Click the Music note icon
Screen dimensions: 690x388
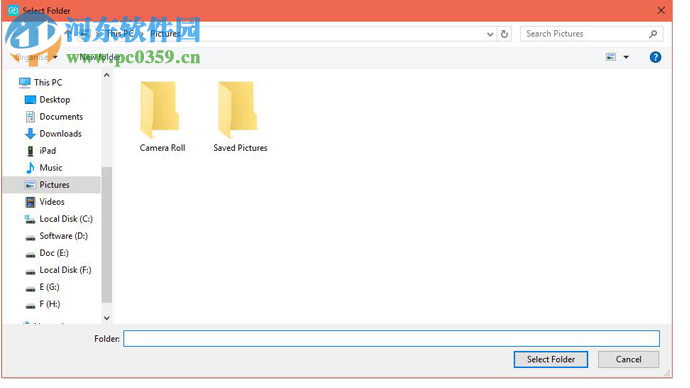(x=30, y=168)
